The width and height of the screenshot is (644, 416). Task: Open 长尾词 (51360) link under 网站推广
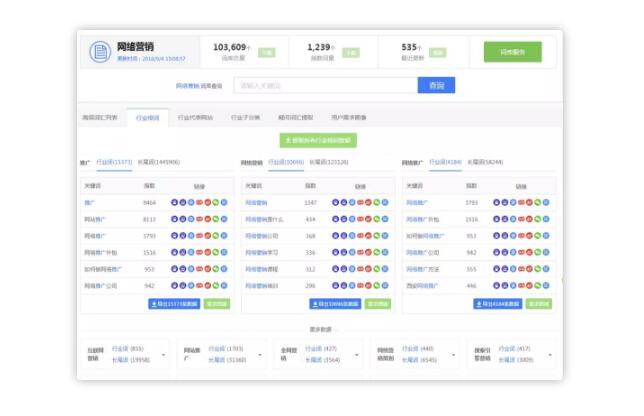227,360
